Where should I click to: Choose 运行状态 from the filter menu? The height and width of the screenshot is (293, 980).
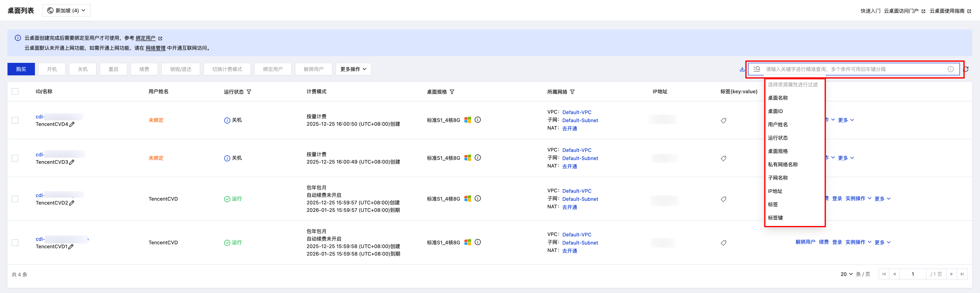[778, 138]
